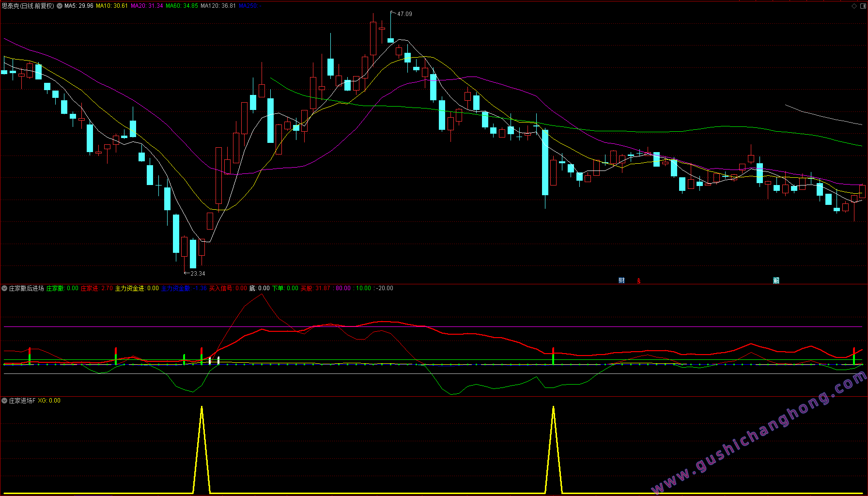868x496 pixels.
Task: Click the second yellow XG signal spike
Action: [x=553, y=449]
